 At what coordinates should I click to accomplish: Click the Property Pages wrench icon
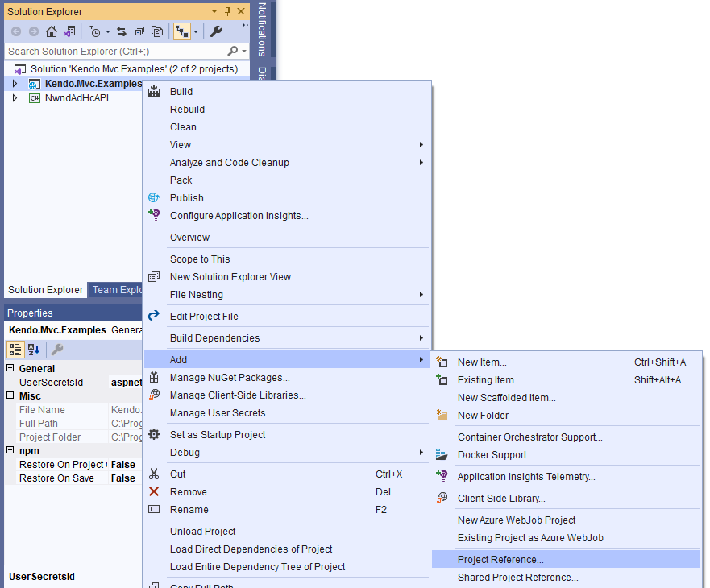click(57, 350)
